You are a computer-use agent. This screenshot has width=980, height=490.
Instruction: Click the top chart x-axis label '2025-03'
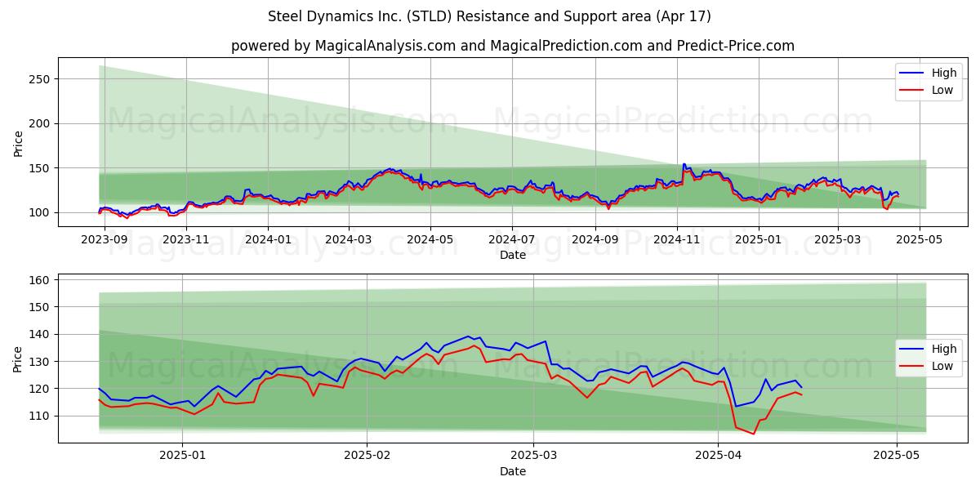[838, 239]
